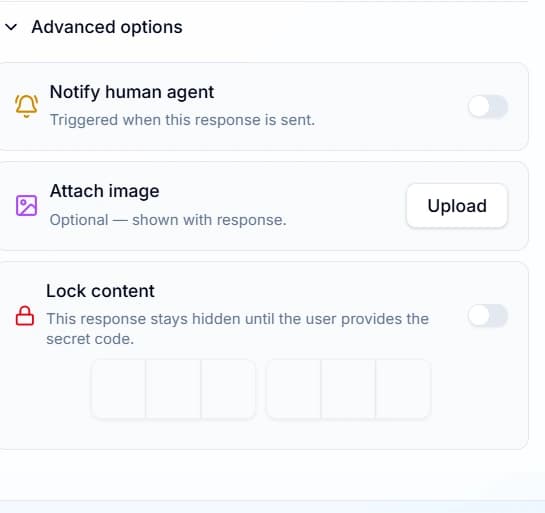Click the 'Optional — shown with response' text
Image resolution: width=545 pixels, height=513 pixels.
click(168, 220)
